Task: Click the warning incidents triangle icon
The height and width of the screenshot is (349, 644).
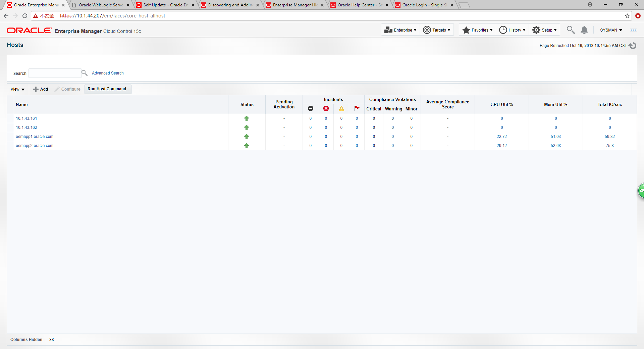Action: coord(341,108)
